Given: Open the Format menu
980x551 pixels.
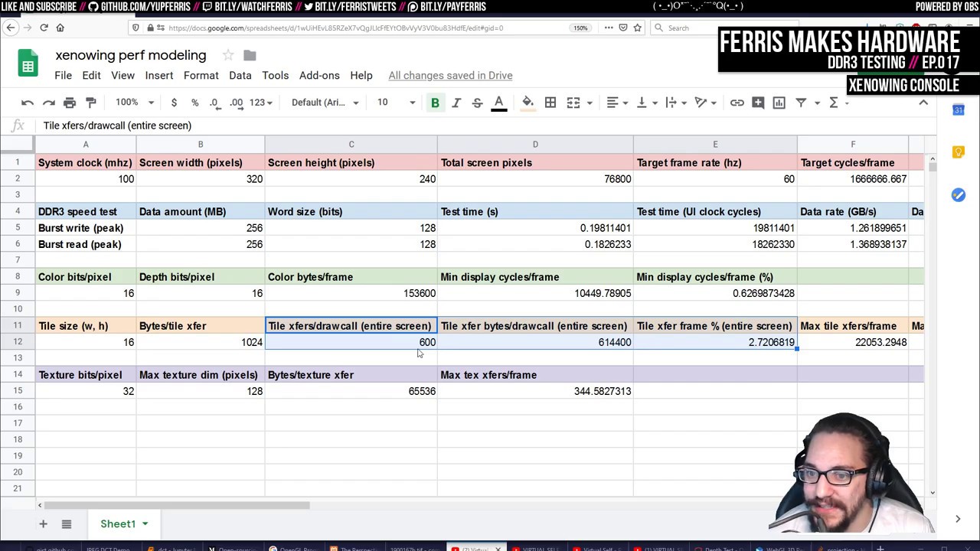Looking at the screenshot, I should [x=201, y=75].
